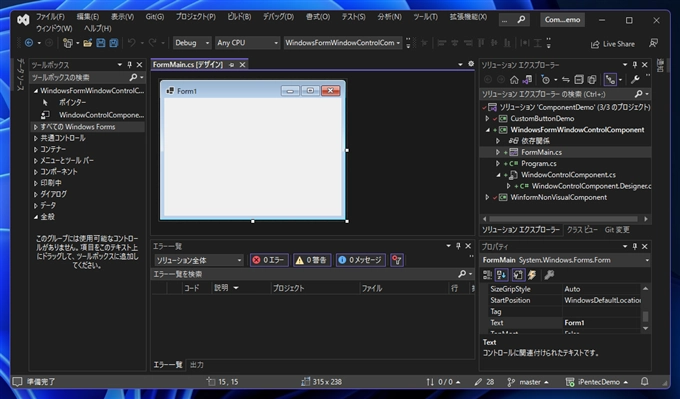Toggle the 0 エラー errors filter
The image size is (680, 399).
click(x=269, y=260)
